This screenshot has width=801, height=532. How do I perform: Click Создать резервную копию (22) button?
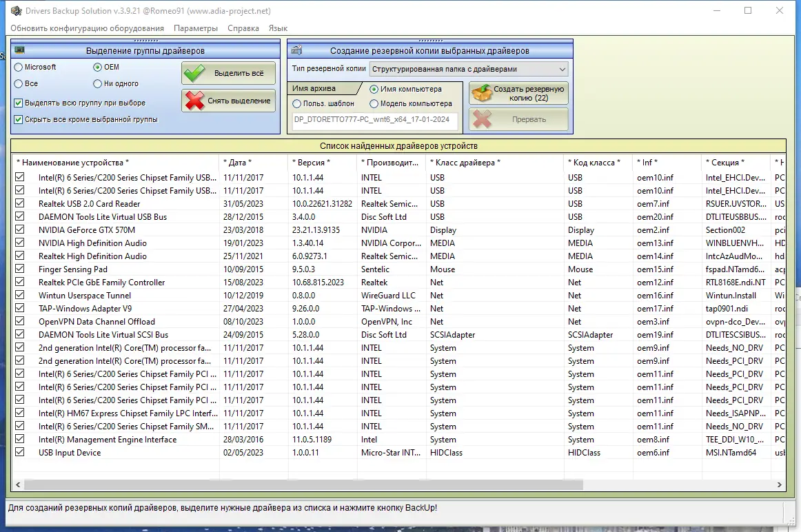518,94
